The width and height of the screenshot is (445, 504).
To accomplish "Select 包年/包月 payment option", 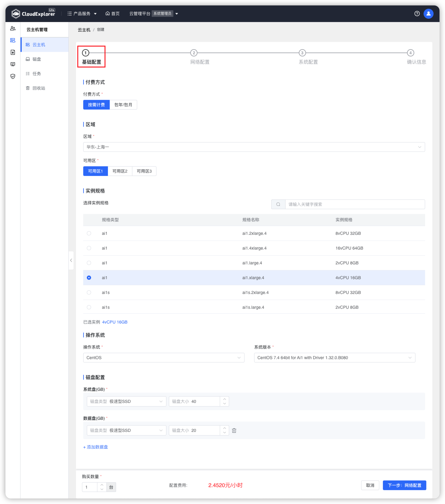I will click(123, 105).
